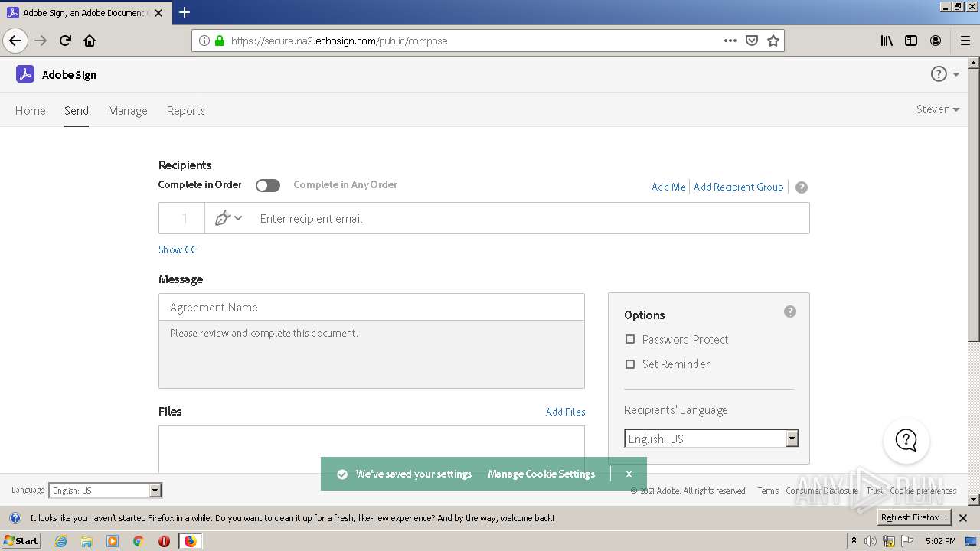Click the Agreement Name field
Screen dimensions: 980x551
pos(371,307)
